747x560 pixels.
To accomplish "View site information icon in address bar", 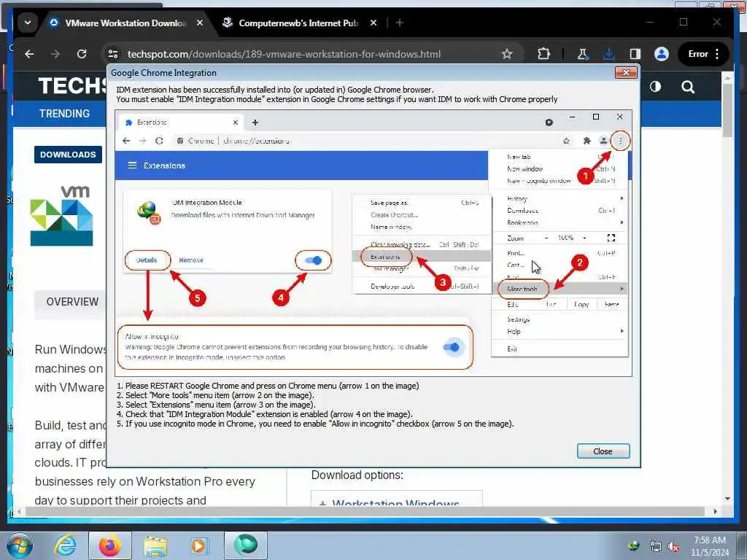I will 113,54.
